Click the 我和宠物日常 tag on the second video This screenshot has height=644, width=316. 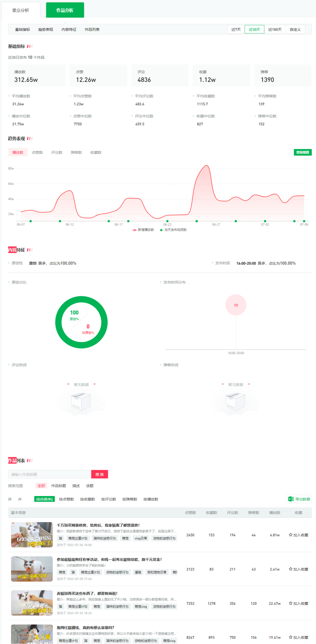click(157, 572)
